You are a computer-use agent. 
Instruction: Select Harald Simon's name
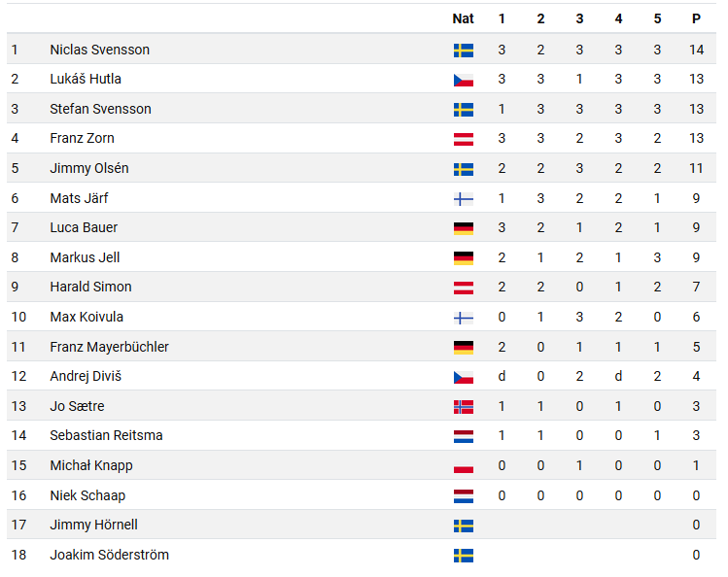point(90,287)
